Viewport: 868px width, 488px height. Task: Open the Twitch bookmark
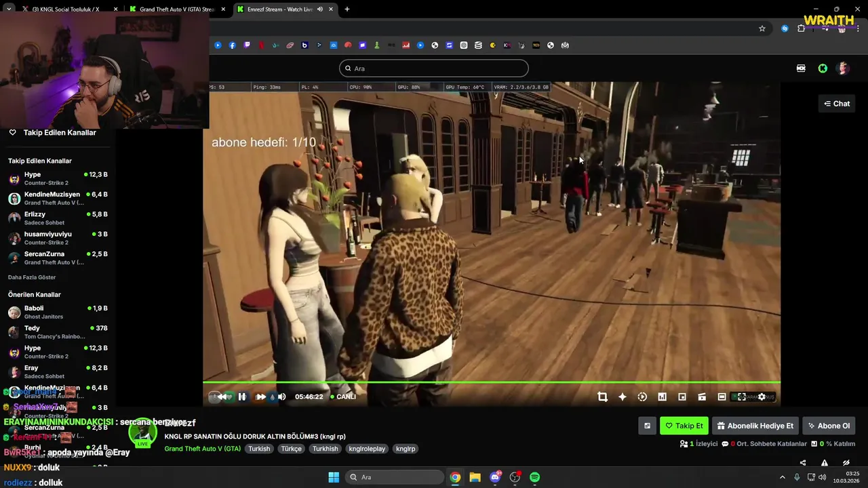(x=247, y=45)
